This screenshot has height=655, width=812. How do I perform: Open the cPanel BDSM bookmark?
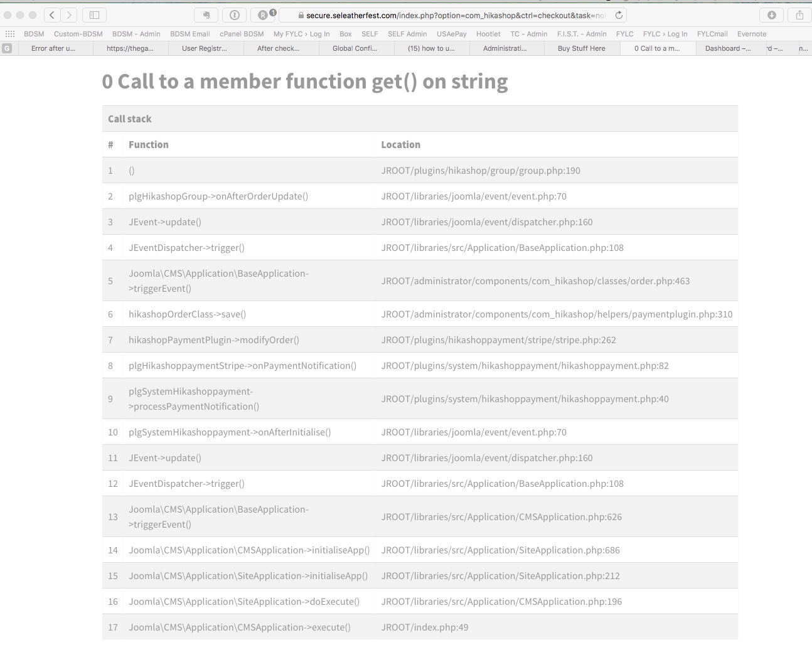(x=242, y=34)
